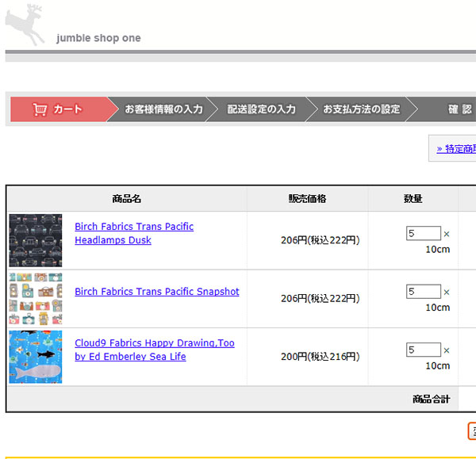Click the orange button below the table
Viewport: 476px width, 459px height.
(471, 430)
